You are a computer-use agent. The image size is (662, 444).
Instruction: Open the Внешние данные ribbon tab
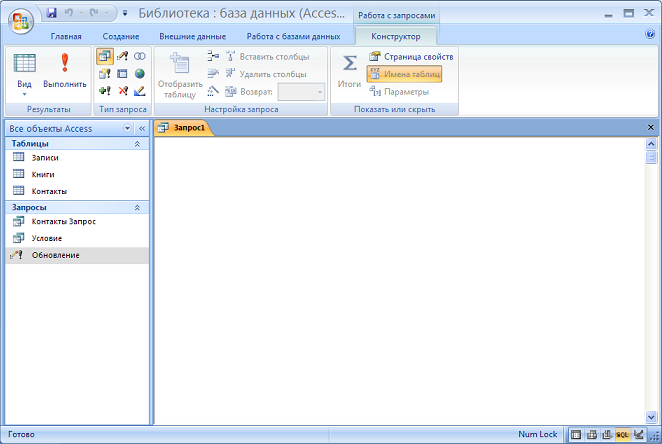(x=193, y=36)
